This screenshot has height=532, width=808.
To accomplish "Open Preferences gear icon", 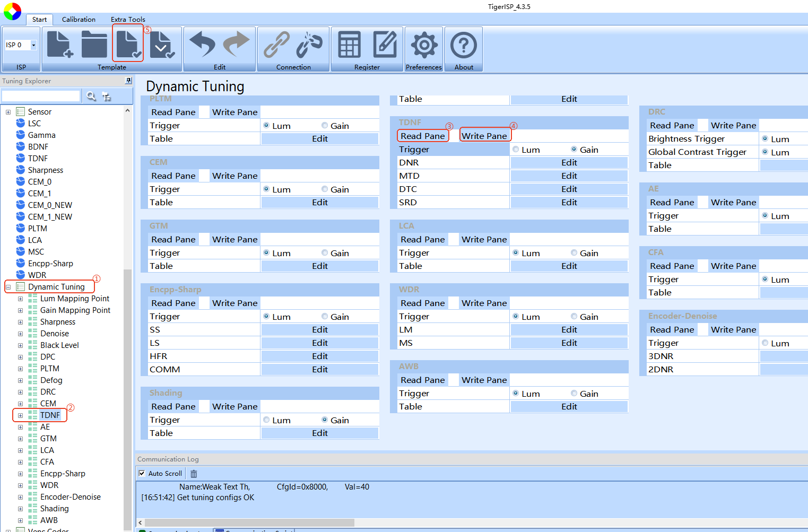I will tap(423, 45).
